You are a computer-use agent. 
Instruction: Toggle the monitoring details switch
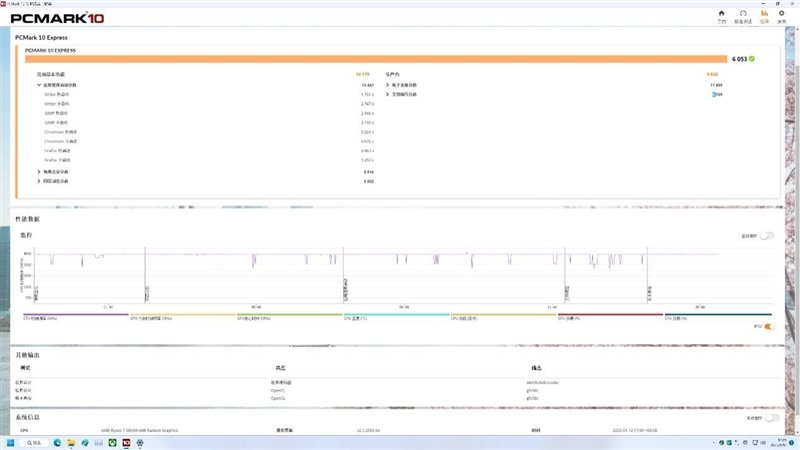[767, 236]
